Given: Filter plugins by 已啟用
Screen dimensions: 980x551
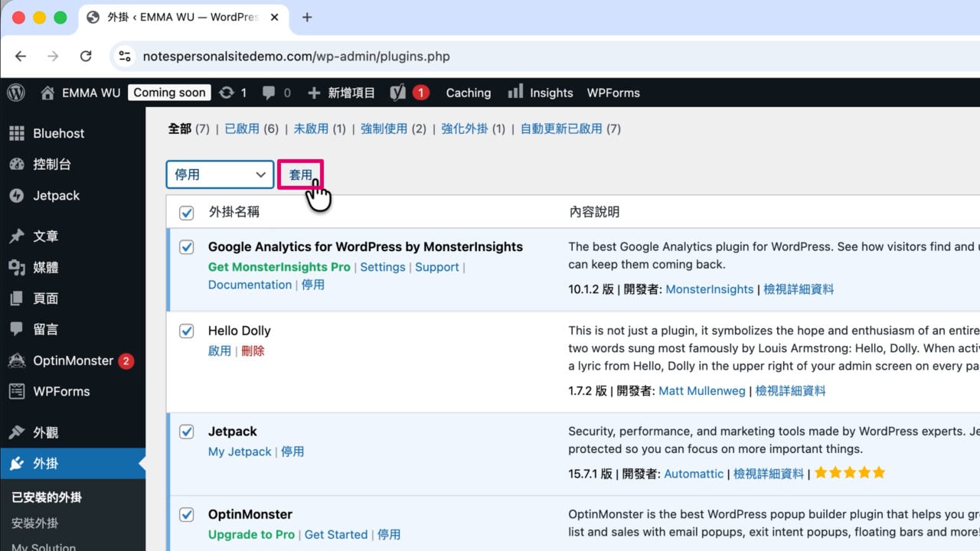Looking at the screenshot, I should [x=242, y=129].
